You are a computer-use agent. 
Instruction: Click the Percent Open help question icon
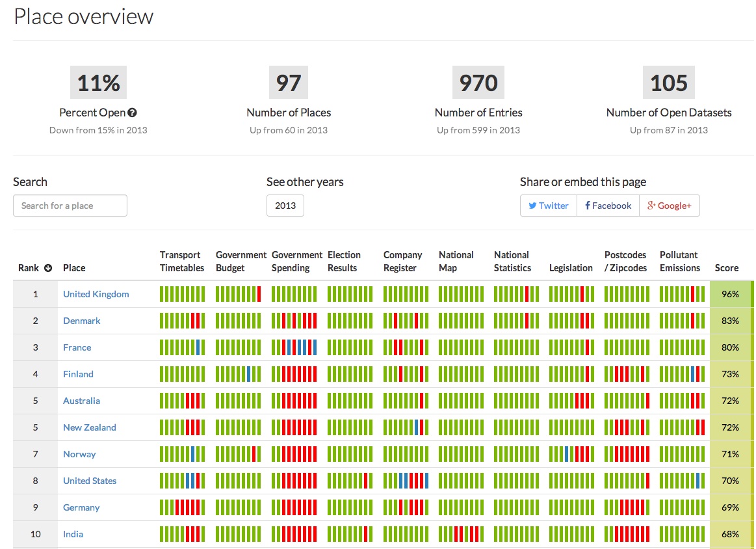point(133,113)
